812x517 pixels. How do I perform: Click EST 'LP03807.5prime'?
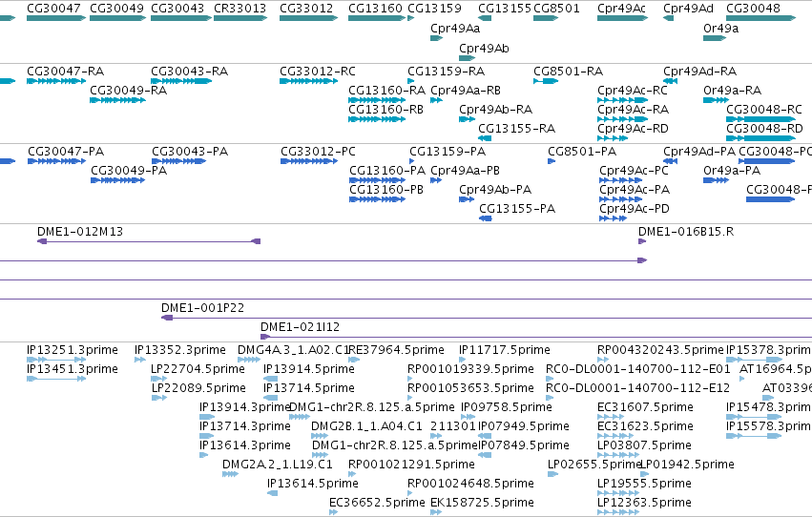pos(644,445)
